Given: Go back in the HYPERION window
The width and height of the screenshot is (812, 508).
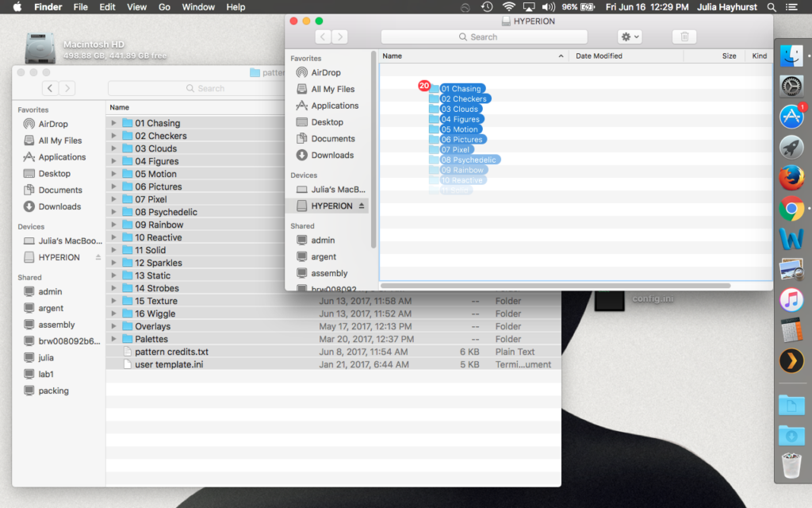Looking at the screenshot, I should [324, 37].
